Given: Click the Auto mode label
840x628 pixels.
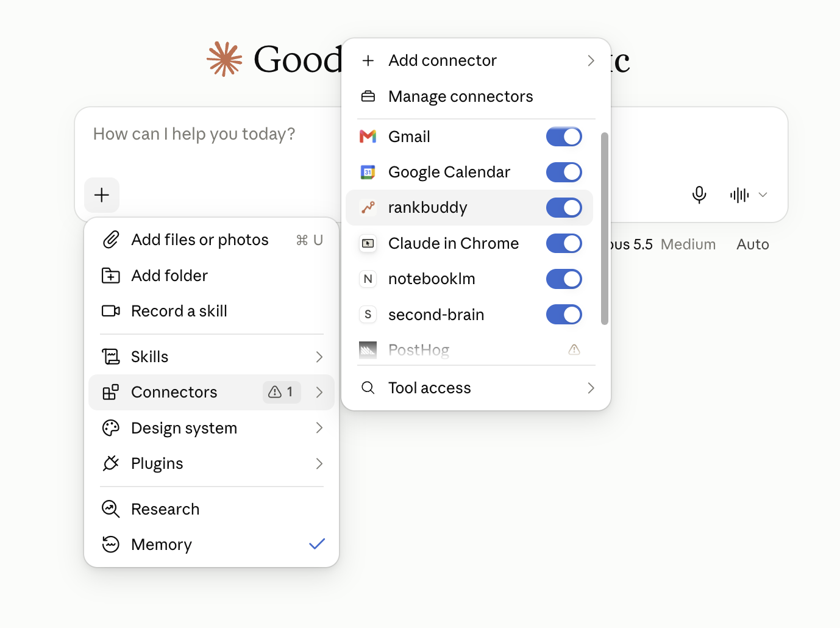Looking at the screenshot, I should click(753, 244).
